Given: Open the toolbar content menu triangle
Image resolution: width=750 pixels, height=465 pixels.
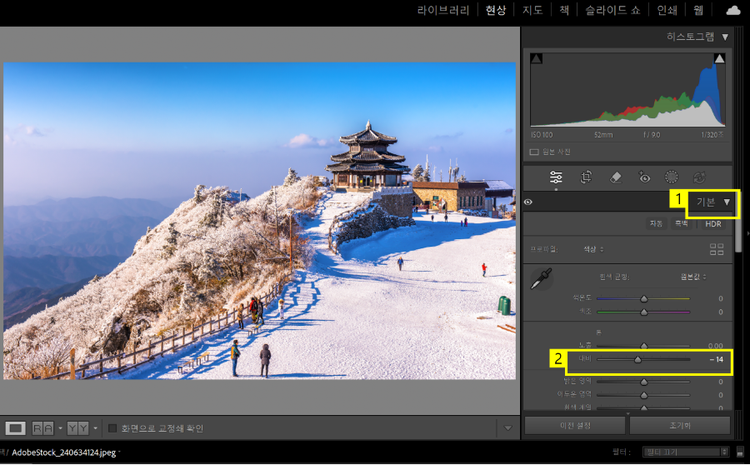Looking at the screenshot, I should click(508, 428).
